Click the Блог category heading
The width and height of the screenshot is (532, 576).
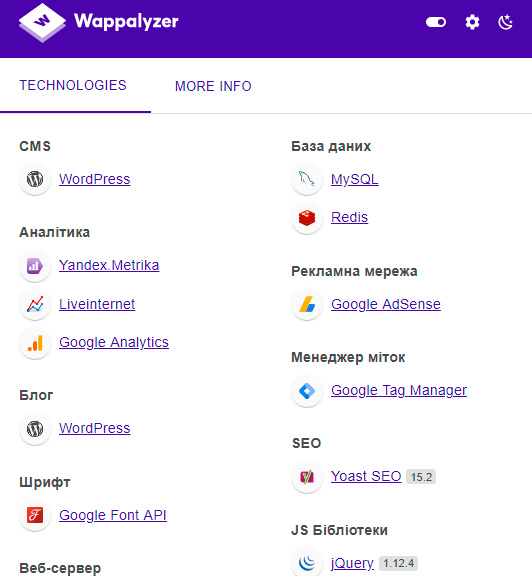pyautogui.click(x=36, y=395)
